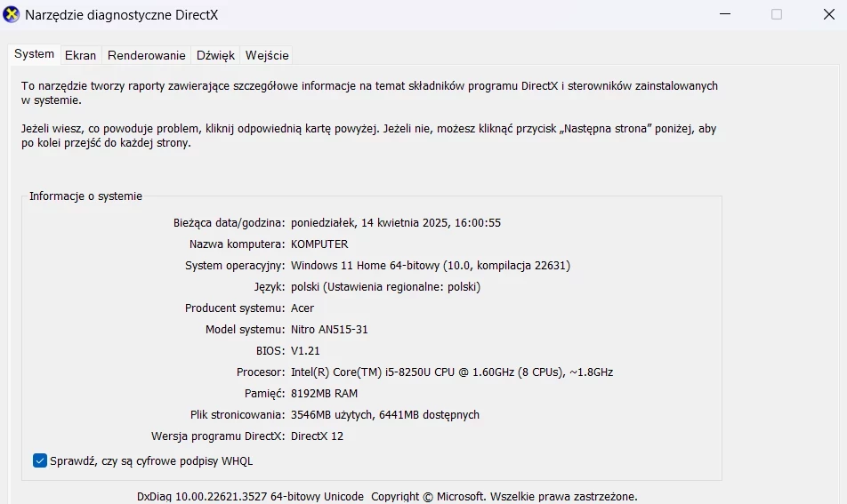Click the Nitro AN515-31 system model value
Image resolution: width=847 pixels, height=504 pixels.
(329, 329)
